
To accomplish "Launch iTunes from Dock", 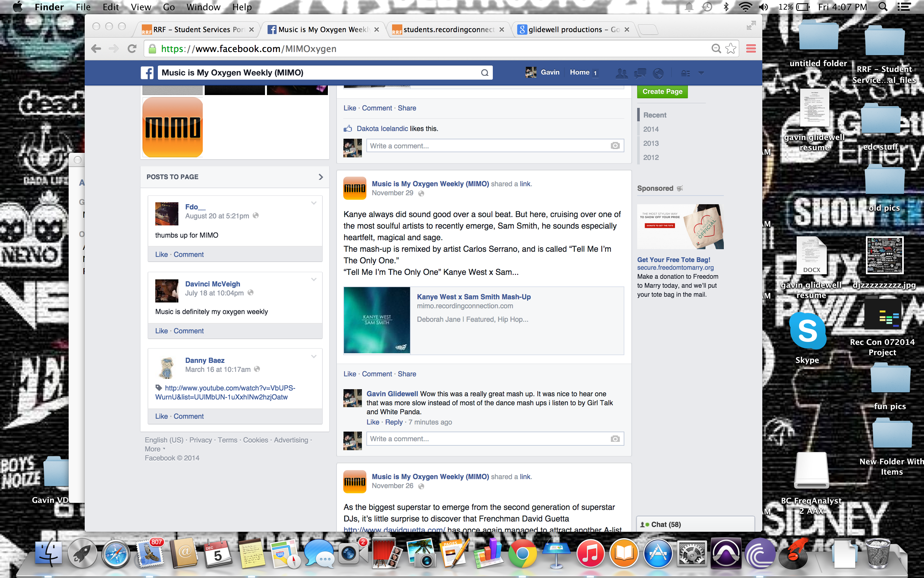I will (x=590, y=554).
